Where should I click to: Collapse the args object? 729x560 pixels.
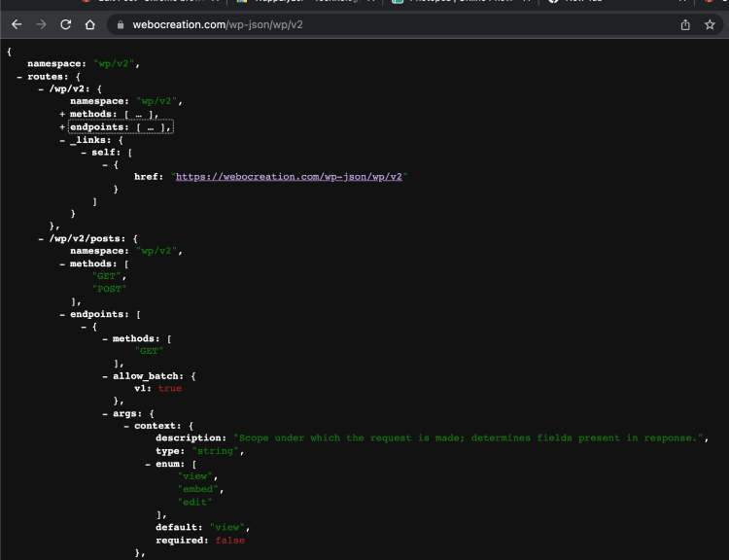(x=105, y=414)
